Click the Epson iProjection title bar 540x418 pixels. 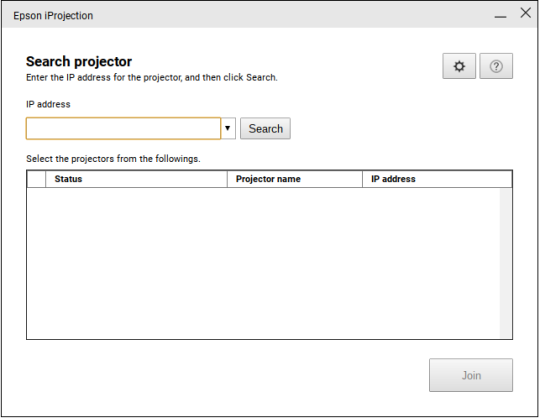coord(241,15)
